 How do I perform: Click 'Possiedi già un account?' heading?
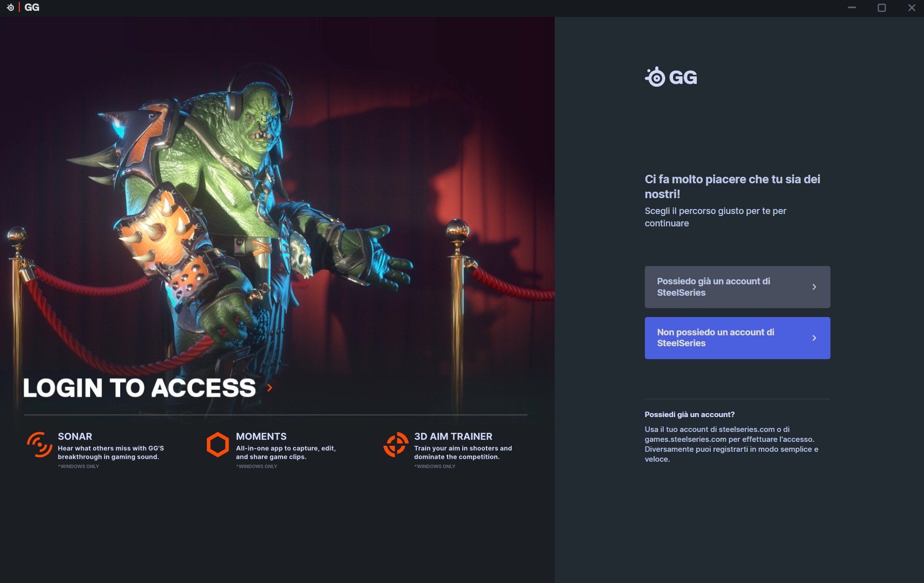[689, 415]
